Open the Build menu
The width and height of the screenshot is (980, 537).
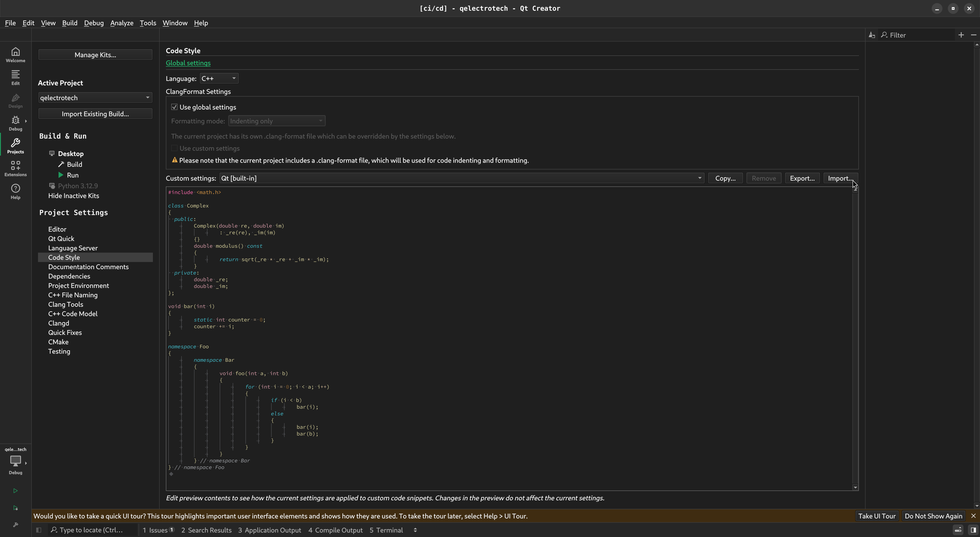[70, 23]
